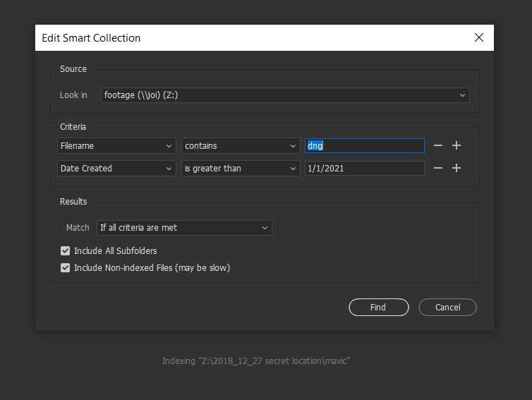Click the Cancel button
The height and width of the screenshot is (400, 532).
tap(447, 308)
